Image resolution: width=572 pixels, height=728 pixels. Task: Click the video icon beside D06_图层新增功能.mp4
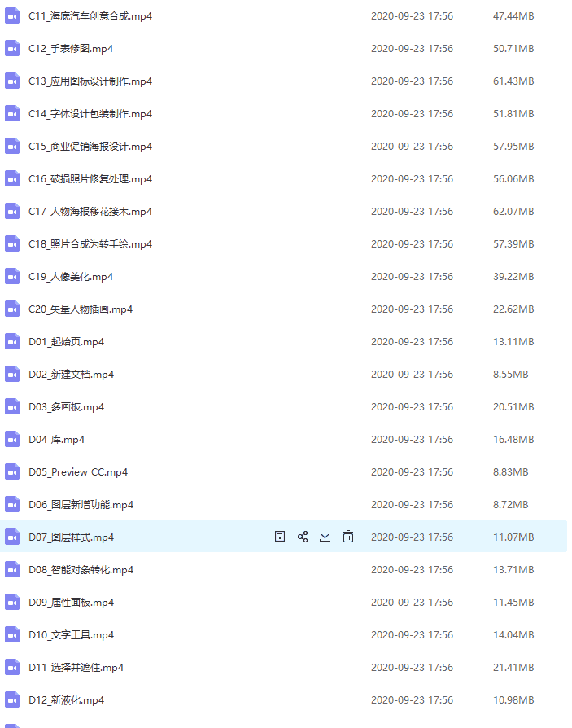12,505
